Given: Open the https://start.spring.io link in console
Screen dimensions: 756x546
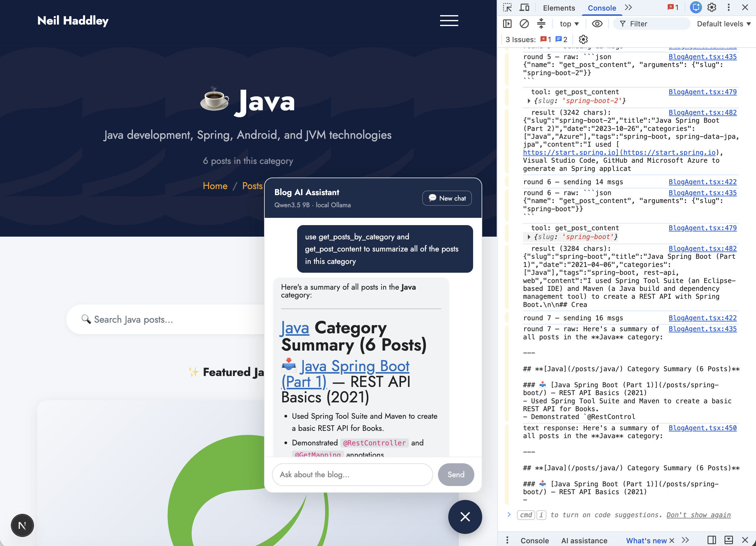Looking at the screenshot, I should pos(619,152).
